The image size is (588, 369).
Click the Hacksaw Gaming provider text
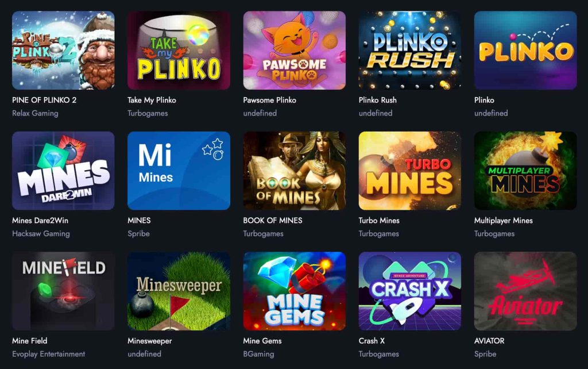pos(41,234)
